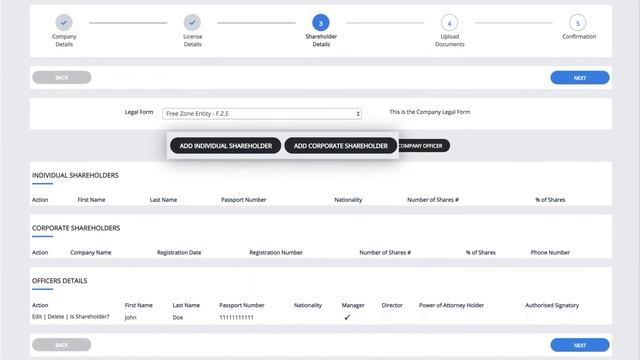Click the Confirmation step label
This screenshot has height=360, width=640.
point(579,36)
